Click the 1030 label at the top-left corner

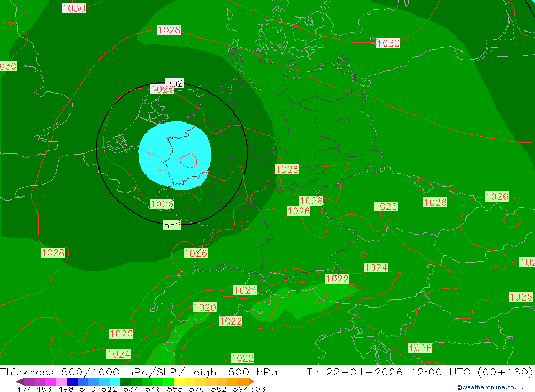pyautogui.click(x=73, y=8)
